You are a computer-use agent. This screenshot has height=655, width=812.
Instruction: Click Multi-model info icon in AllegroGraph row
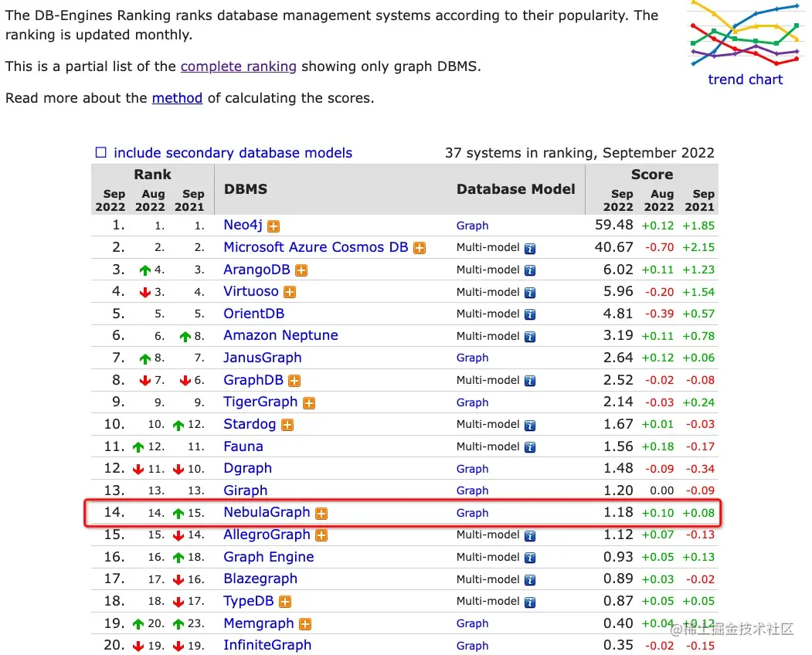tap(530, 536)
